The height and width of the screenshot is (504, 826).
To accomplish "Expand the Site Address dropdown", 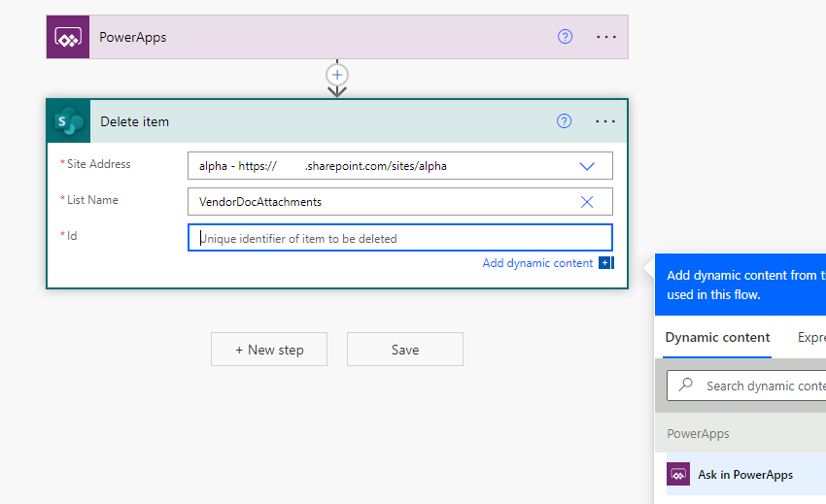I will click(587, 166).
